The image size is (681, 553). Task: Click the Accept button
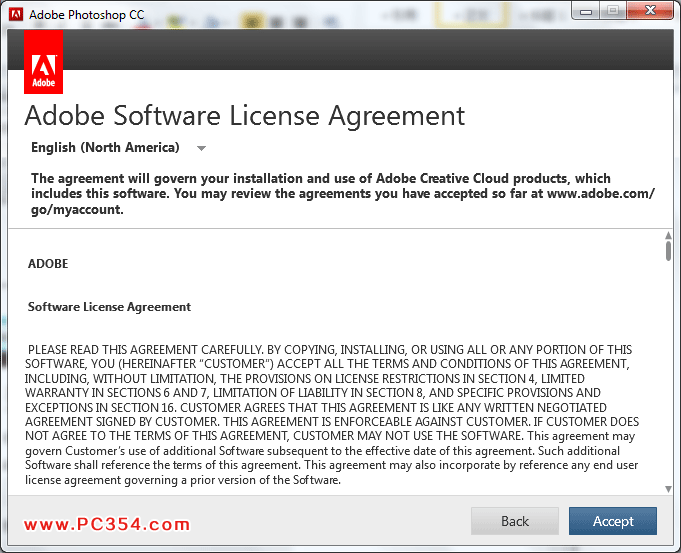tap(612, 521)
